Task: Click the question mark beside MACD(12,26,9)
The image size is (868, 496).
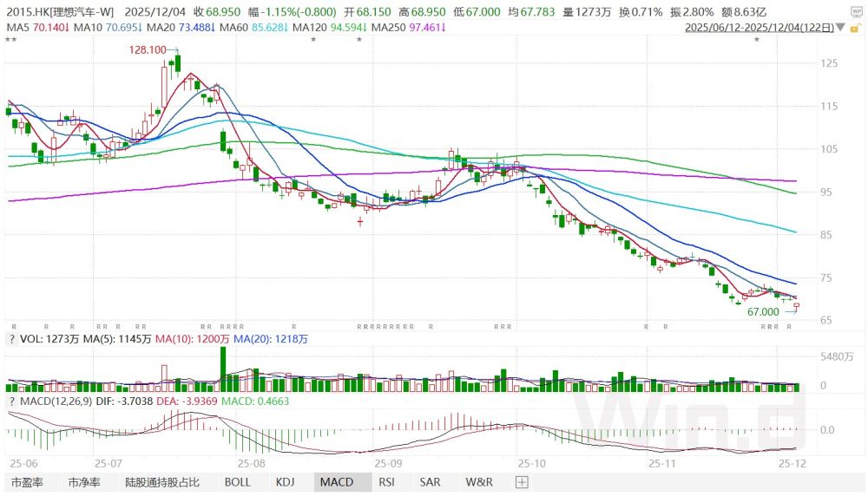Action: 11,401
